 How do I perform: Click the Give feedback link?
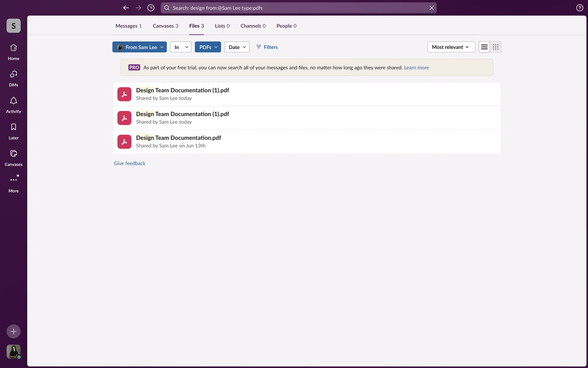pos(130,163)
